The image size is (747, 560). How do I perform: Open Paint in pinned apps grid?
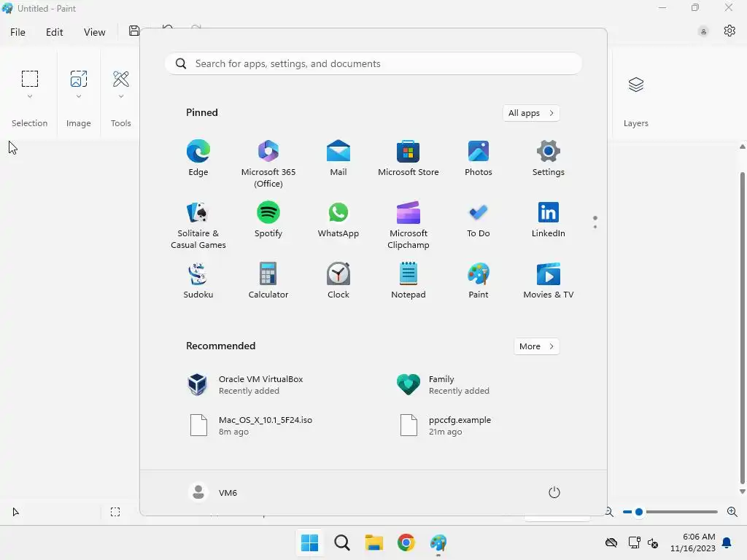pyautogui.click(x=479, y=281)
